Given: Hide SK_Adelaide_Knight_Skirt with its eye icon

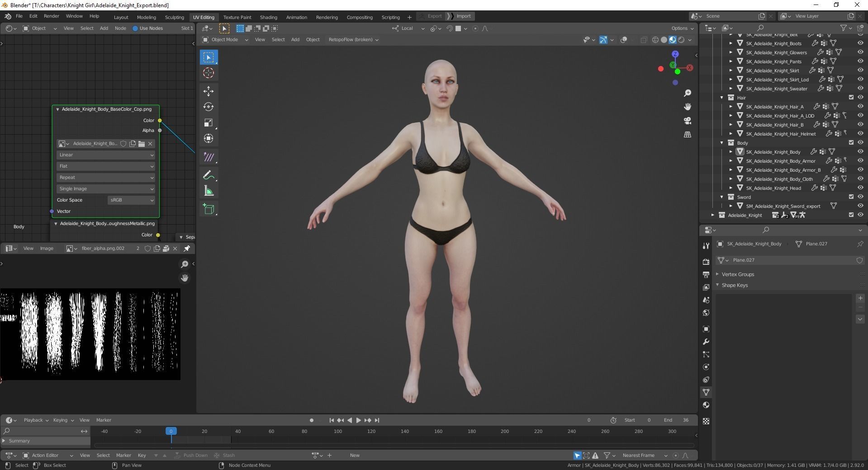Looking at the screenshot, I should pos(860,70).
